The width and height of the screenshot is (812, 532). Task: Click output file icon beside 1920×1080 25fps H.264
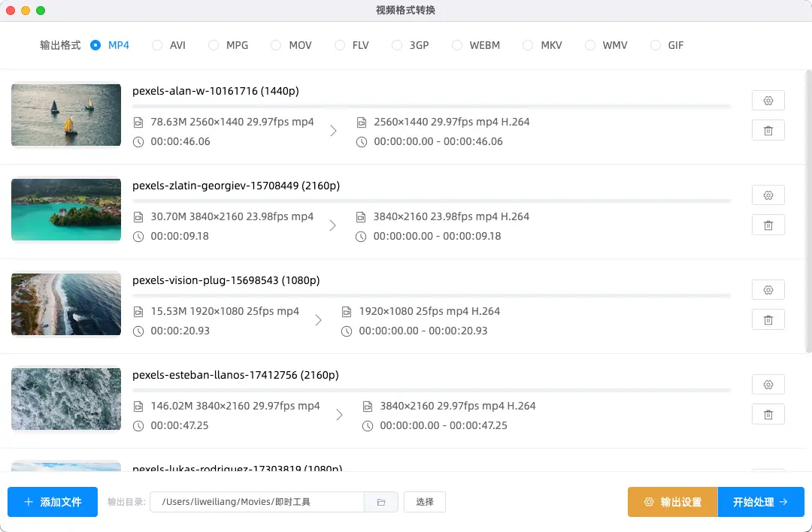tap(347, 312)
